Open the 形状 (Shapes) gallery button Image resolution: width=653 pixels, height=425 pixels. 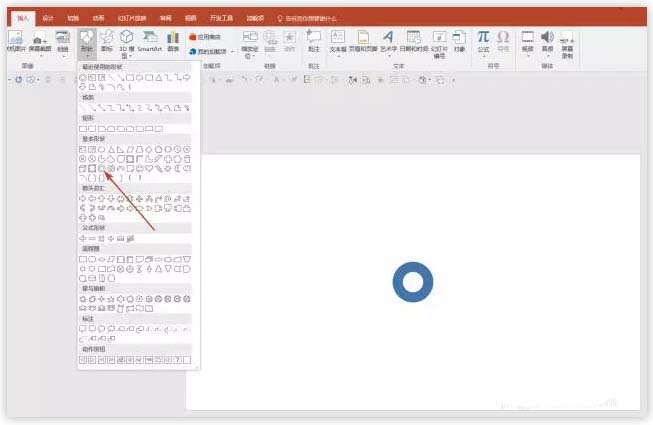point(87,42)
